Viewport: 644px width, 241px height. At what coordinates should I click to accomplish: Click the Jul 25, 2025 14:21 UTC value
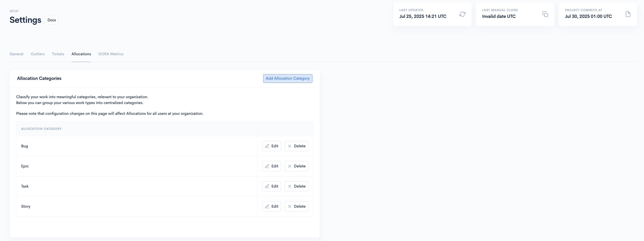423,16
